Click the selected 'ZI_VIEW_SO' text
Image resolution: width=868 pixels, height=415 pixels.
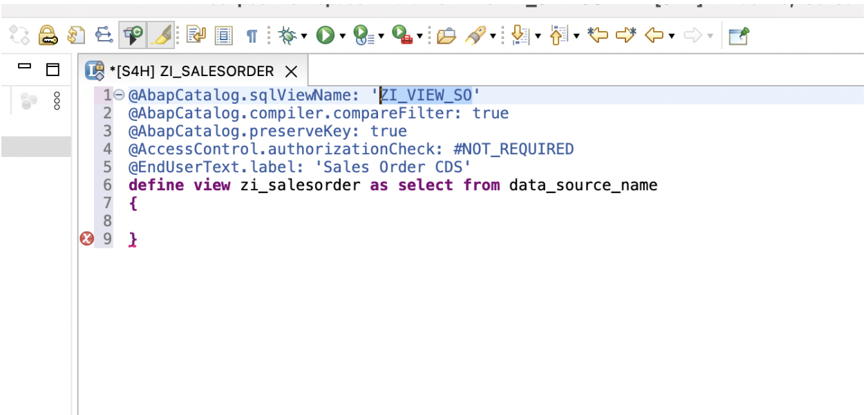(426, 95)
